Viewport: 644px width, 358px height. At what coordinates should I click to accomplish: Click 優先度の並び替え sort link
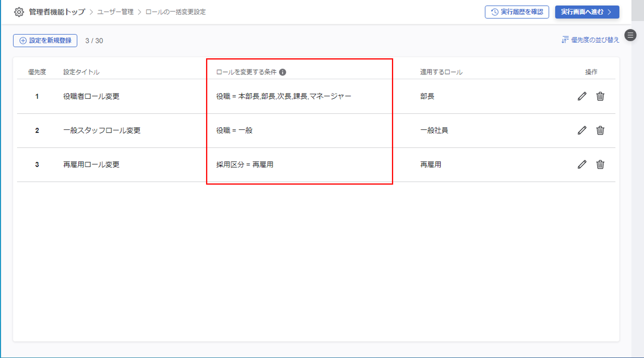[590, 40]
